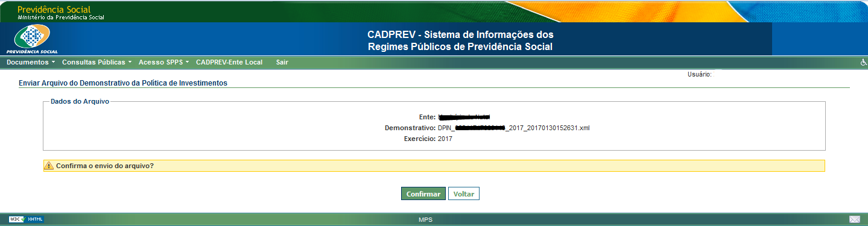
Task: Open the wheelchair accessibility icon
Action: pyautogui.click(x=863, y=62)
